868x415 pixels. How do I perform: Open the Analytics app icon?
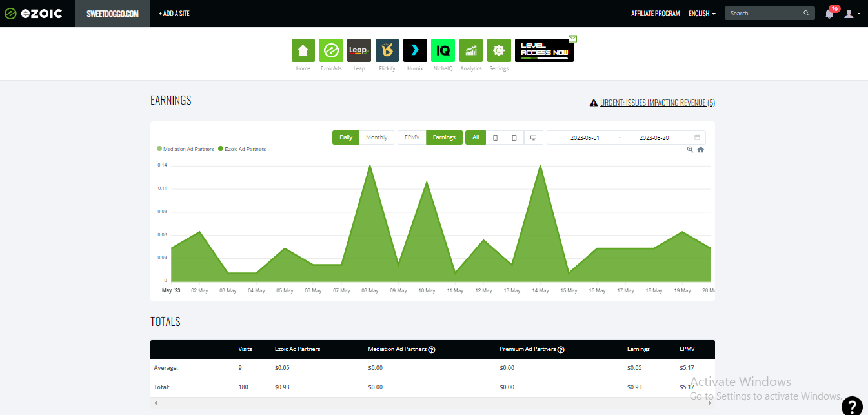[471, 50]
